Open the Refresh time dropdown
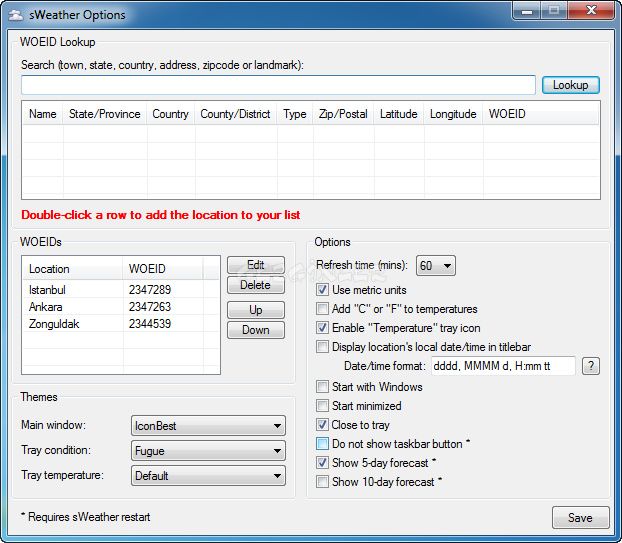Screen dimensions: 622x543 (x=436, y=265)
